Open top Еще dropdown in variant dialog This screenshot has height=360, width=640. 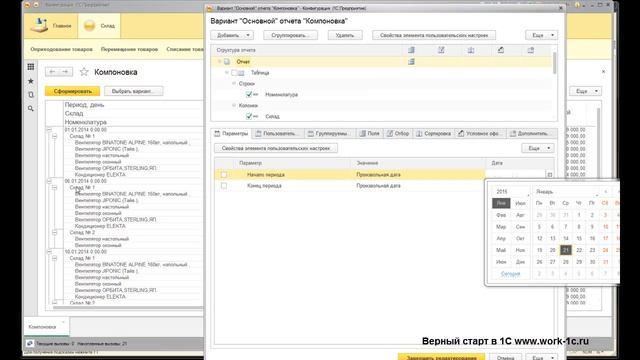(541, 35)
